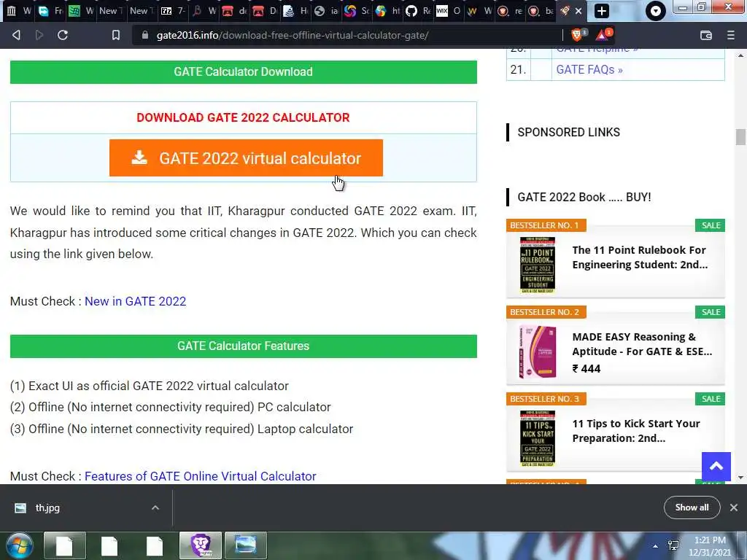Image resolution: width=747 pixels, height=560 pixels.
Task: Open Features of GATE Online Virtual Calculator link
Action: [200, 476]
